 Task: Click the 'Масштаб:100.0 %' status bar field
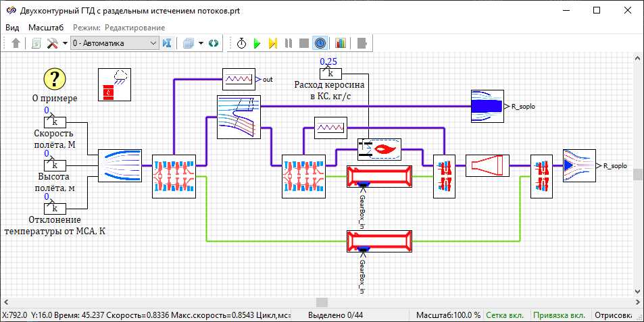[x=448, y=315]
